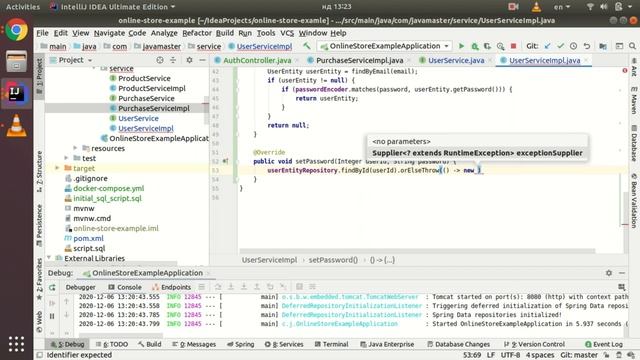The height and width of the screenshot is (360, 640).
Task: Open Search Everywhere magnifier icon
Action: 632,46
